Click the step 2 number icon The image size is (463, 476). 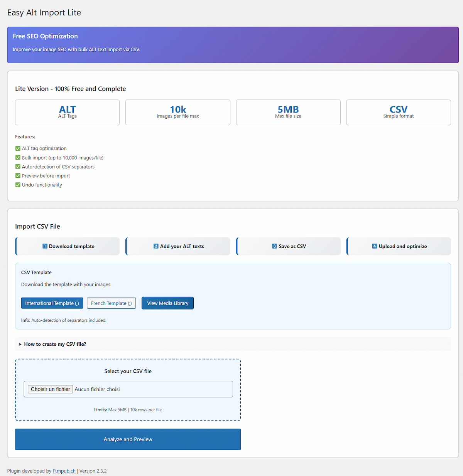[x=156, y=246]
